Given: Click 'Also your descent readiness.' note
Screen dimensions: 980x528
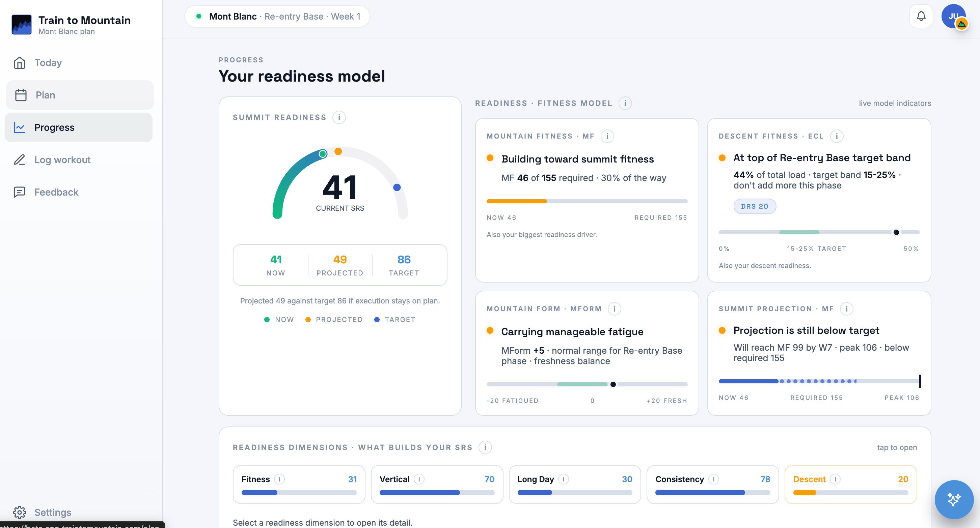Looking at the screenshot, I should pyautogui.click(x=765, y=266).
